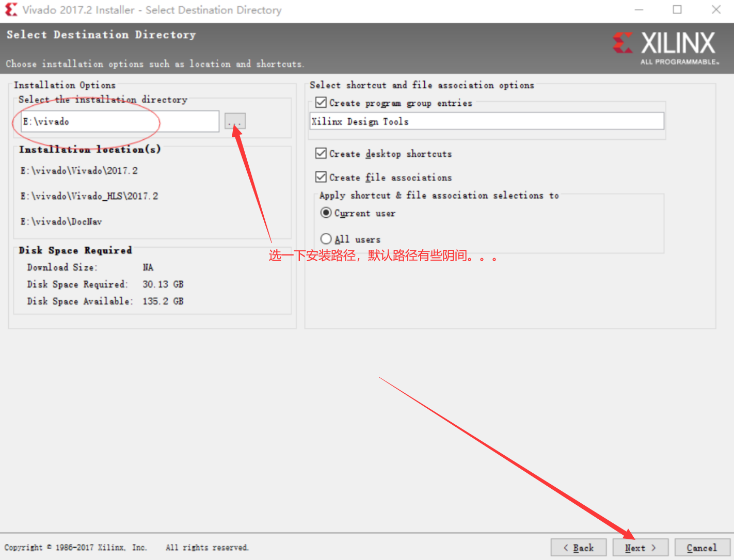Minimize the Vivado installer window
The height and width of the screenshot is (560, 734).
coord(639,10)
